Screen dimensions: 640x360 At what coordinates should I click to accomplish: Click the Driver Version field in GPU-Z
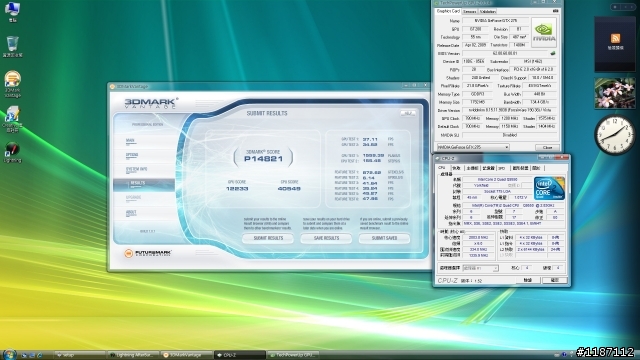(x=510, y=110)
